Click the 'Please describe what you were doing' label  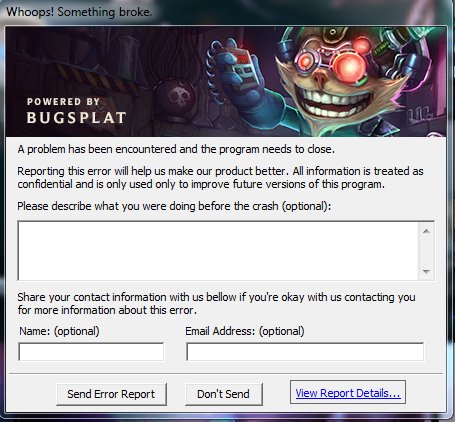coord(174,206)
